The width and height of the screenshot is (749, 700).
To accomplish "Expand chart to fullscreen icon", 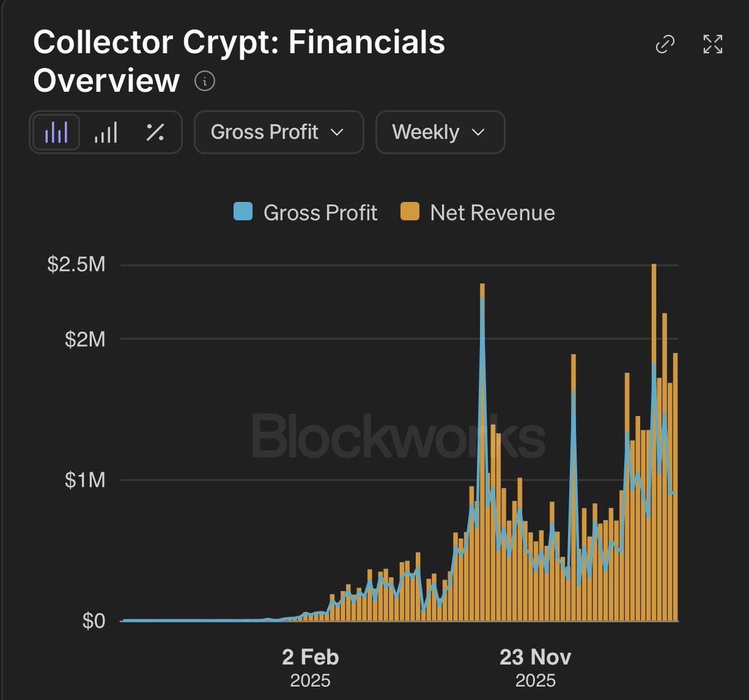I will pyautogui.click(x=713, y=44).
